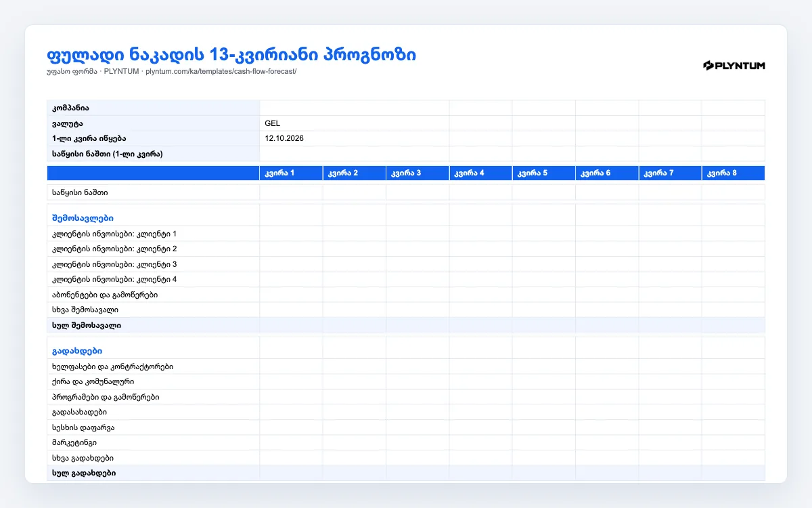Open the plyntum.com cash-flow-forecast template link
This screenshot has height=508, width=812.
[221, 72]
